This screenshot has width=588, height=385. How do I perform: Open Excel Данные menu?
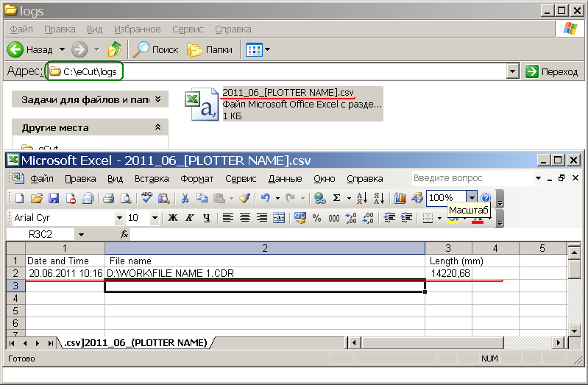coord(285,179)
